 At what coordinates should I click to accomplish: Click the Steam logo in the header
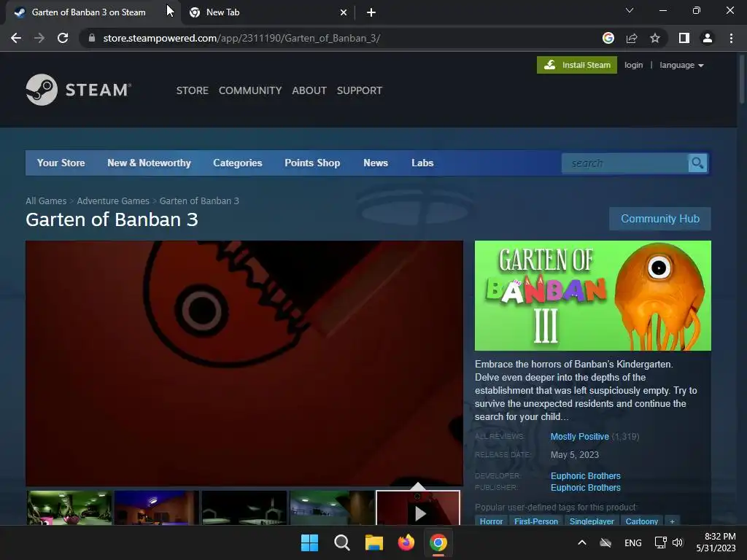pos(79,90)
